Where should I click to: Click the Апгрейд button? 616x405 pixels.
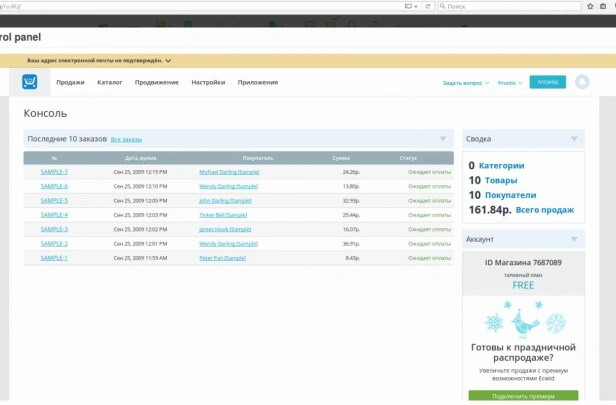(548, 82)
